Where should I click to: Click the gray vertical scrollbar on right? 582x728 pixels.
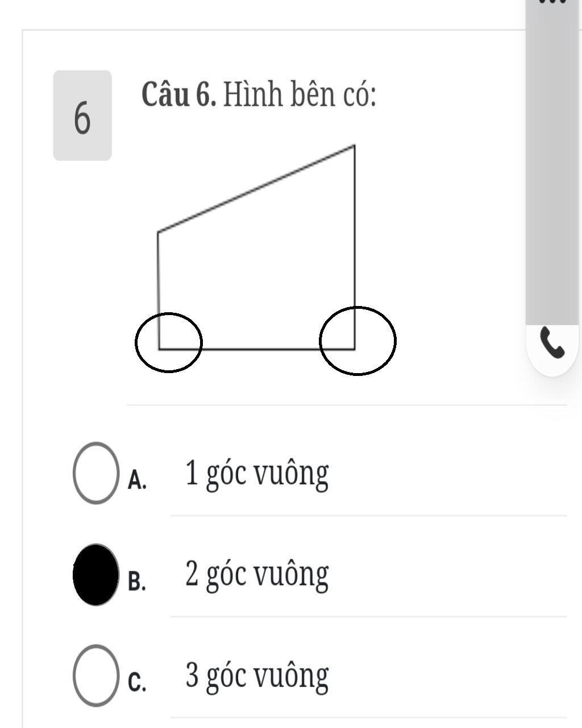552,165
